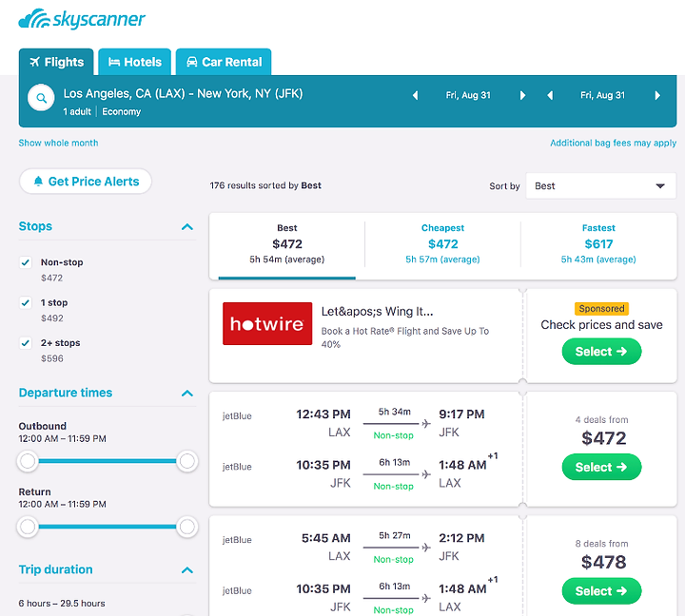Select the sponsored Hotwire deal

[601, 352]
